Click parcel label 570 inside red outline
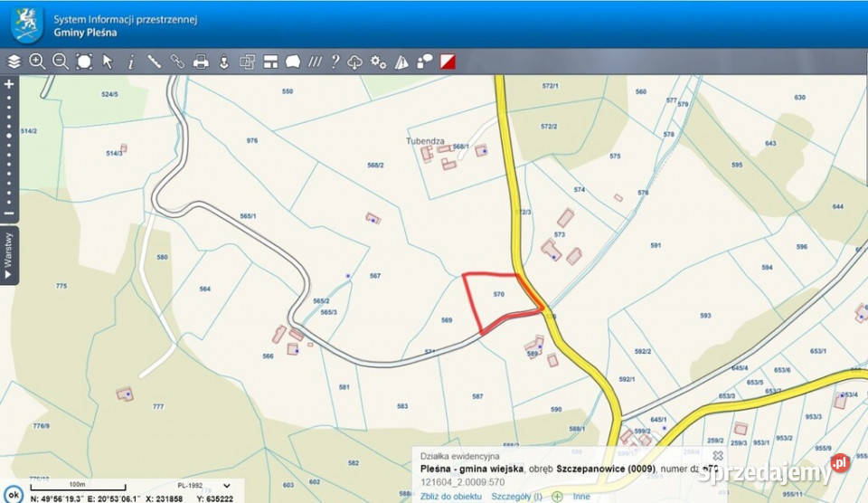The image size is (868, 503). [499, 294]
